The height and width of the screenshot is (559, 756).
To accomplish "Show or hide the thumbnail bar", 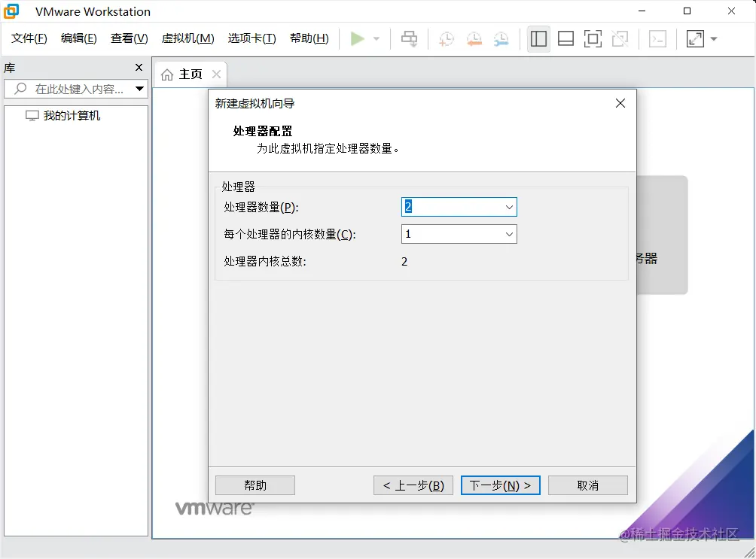I will point(565,38).
